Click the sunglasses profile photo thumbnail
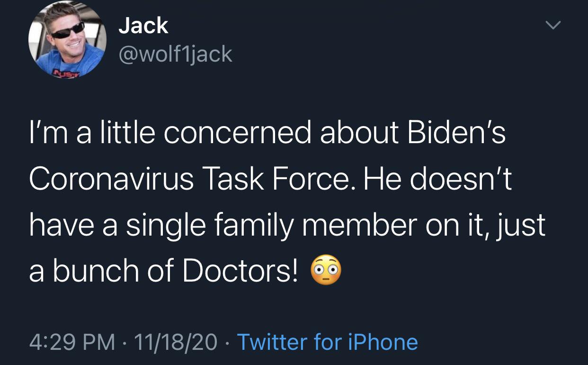588x365 pixels. tap(68, 39)
